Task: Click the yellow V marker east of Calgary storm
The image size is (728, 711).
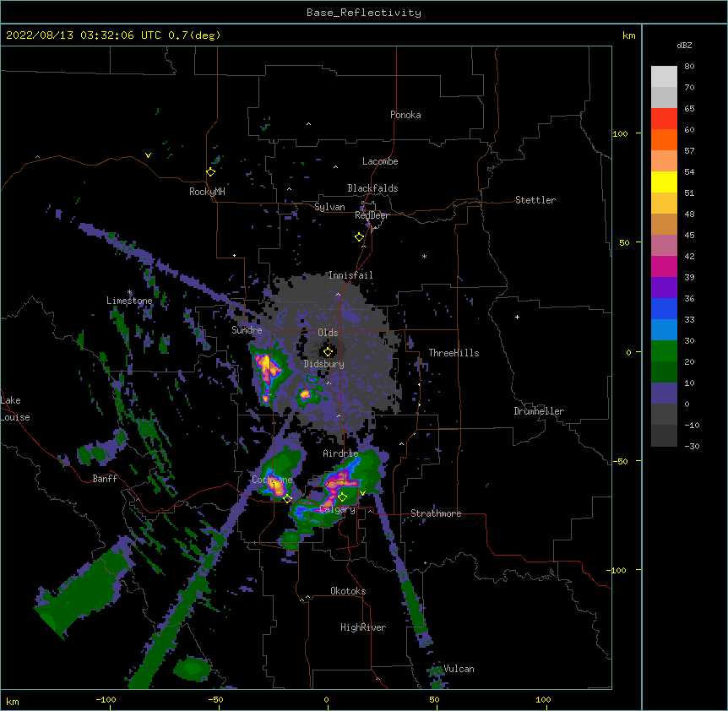Action: (362, 493)
